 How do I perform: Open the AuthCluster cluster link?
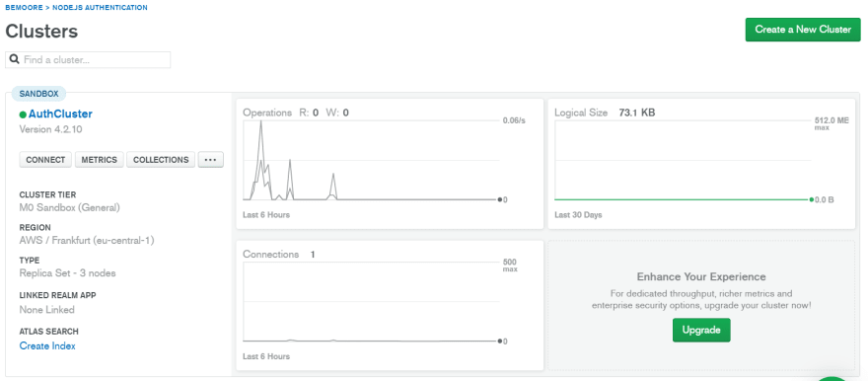tap(60, 114)
